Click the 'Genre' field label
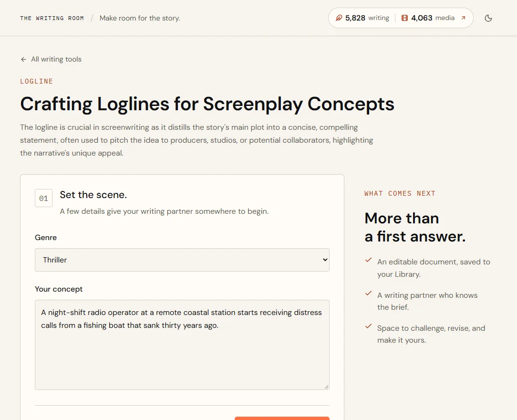Screen dimensions: 517x420 [46, 238]
